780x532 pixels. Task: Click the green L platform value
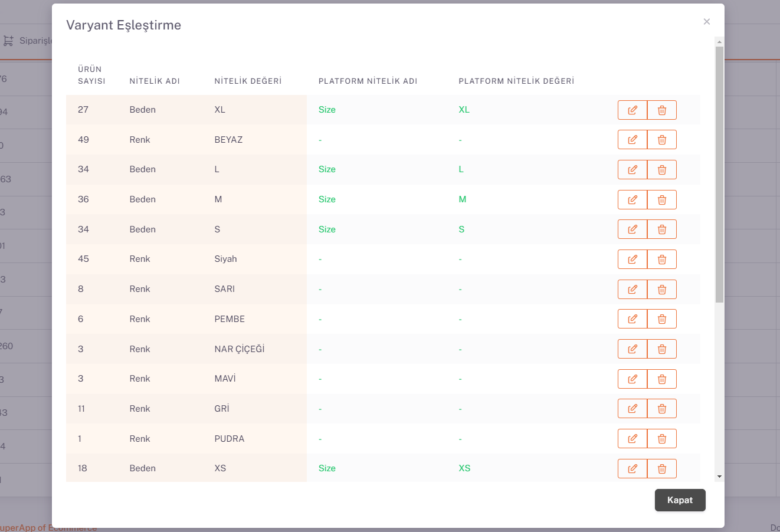tap(461, 169)
